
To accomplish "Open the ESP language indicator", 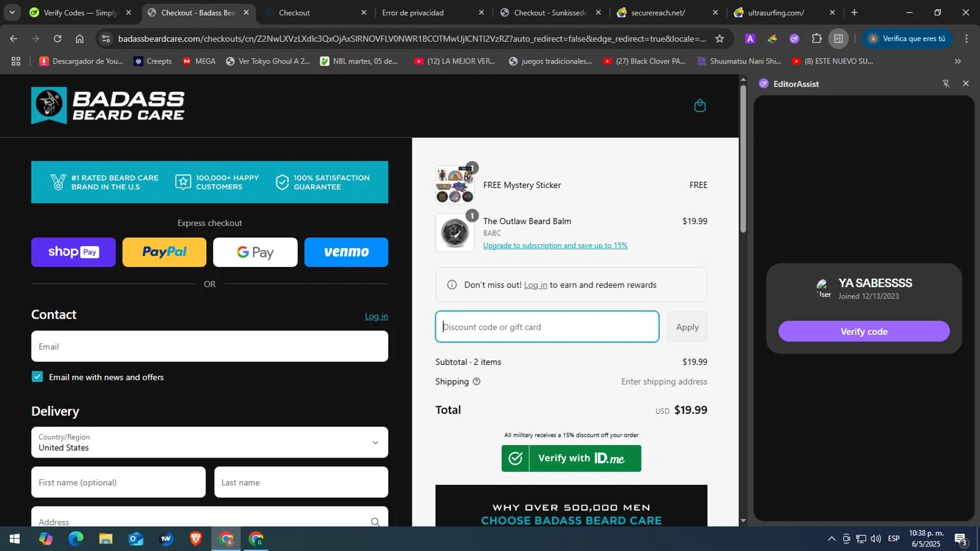I will tap(894, 539).
